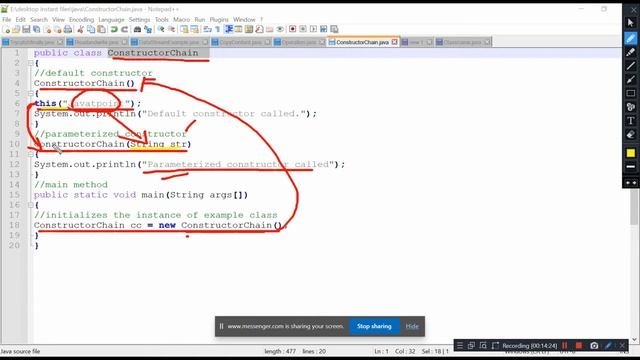The height and width of the screenshot is (360, 640).
Task: Select the pen drawing tool
Action: coord(631,38)
